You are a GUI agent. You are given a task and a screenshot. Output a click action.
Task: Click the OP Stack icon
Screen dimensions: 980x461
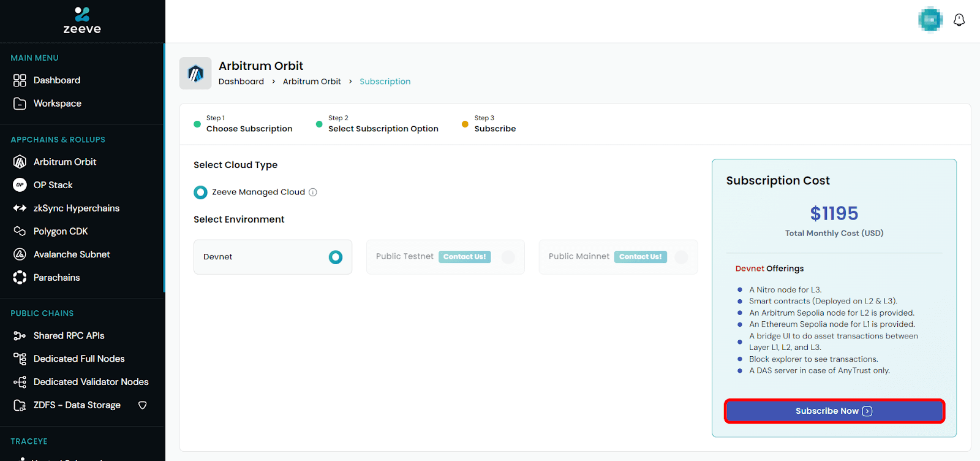(20, 185)
